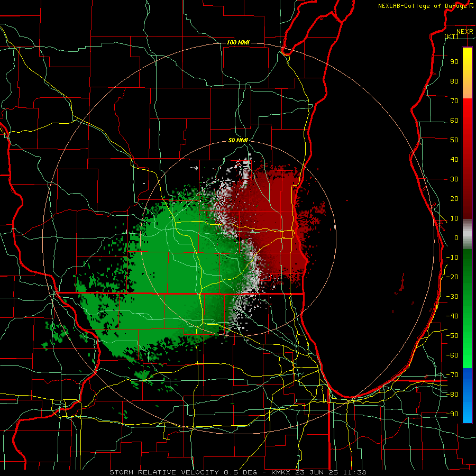Click the [KT] units label above the scale
Screen dimensions: 476x476
452,36
